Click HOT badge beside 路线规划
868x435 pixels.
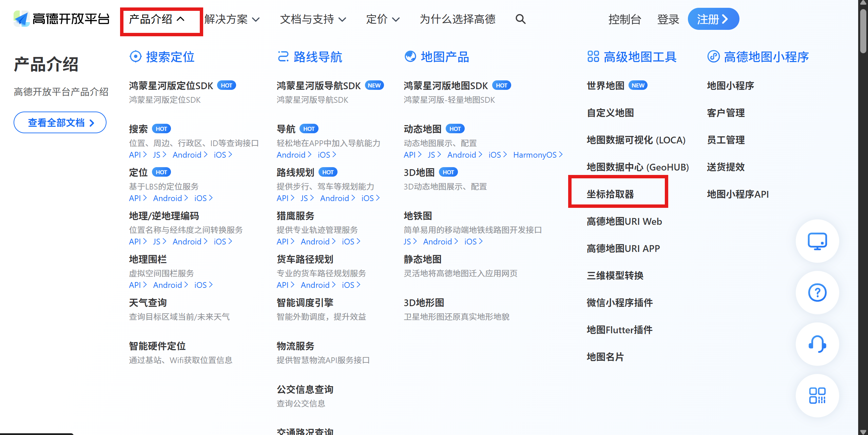(328, 172)
